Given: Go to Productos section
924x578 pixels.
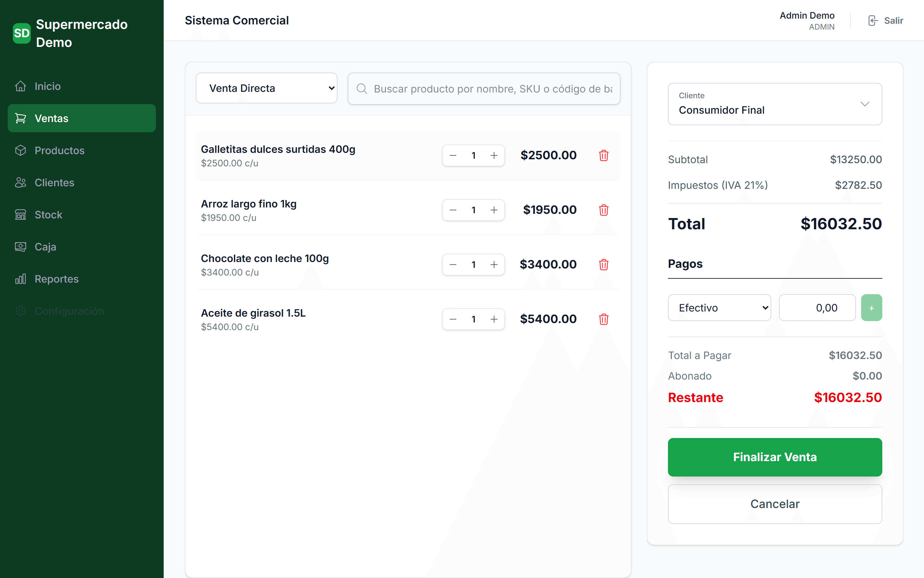Looking at the screenshot, I should [x=82, y=151].
